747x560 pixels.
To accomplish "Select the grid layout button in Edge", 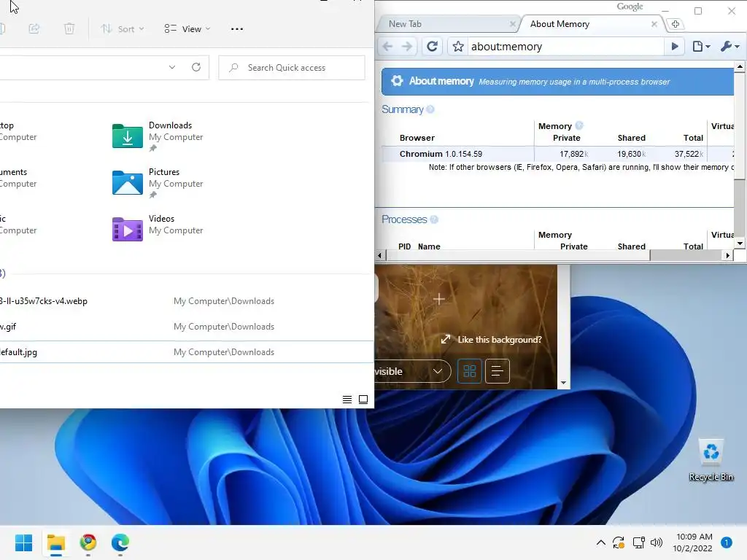I will point(469,371).
